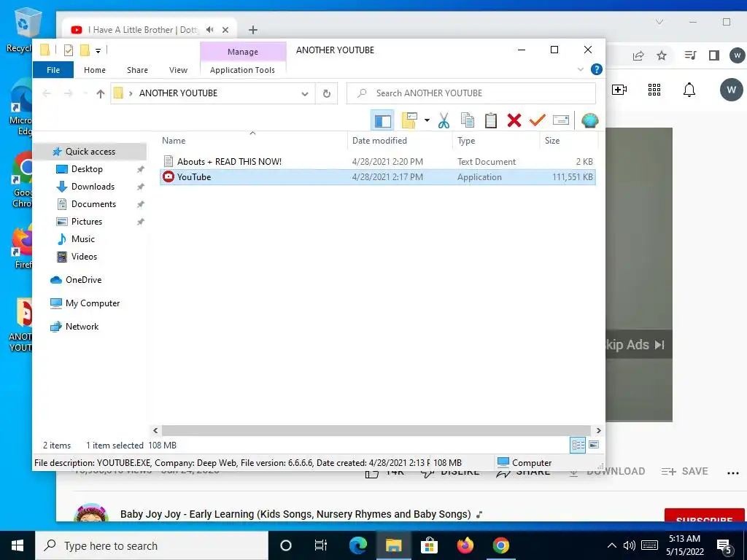The width and height of the screenshot is (747, 560).
Task: Open Downloads in the navigation pane
Action: [93, 187]
